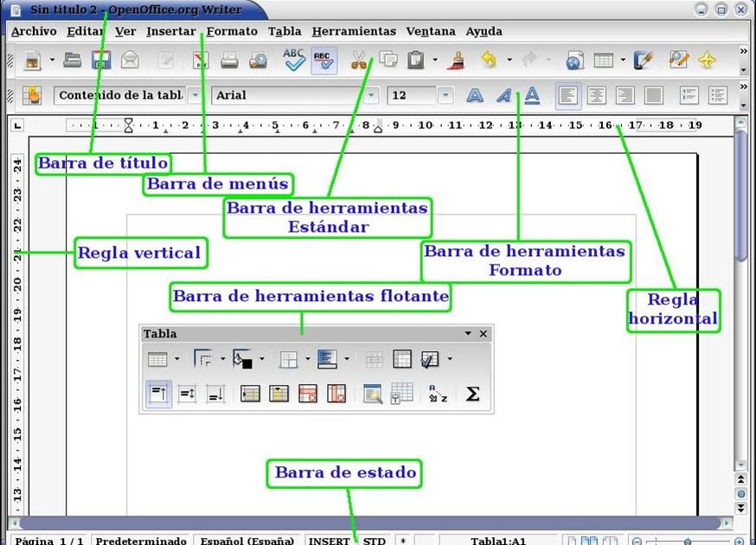Click the Table icon in the standard toolbar
Image resolution: width=756 pixels, height=545 pixels.
(604, 61)
